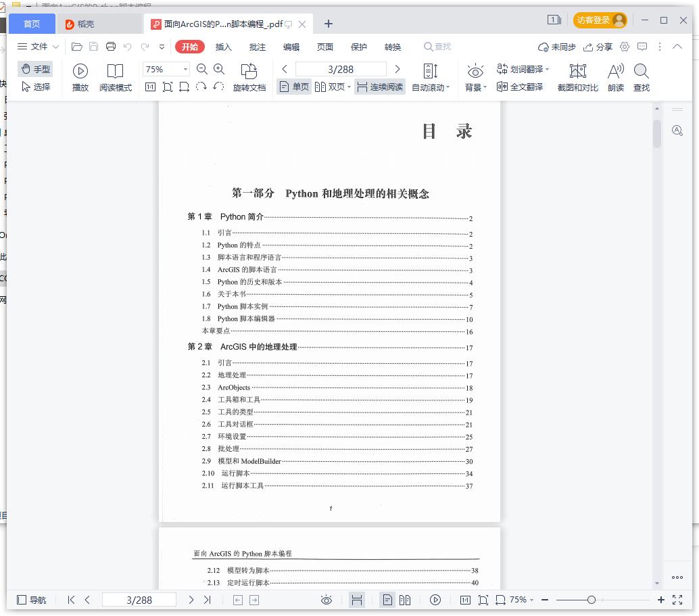Open Reading mode
The image size is (699, 616).
[x=116, y=78]
